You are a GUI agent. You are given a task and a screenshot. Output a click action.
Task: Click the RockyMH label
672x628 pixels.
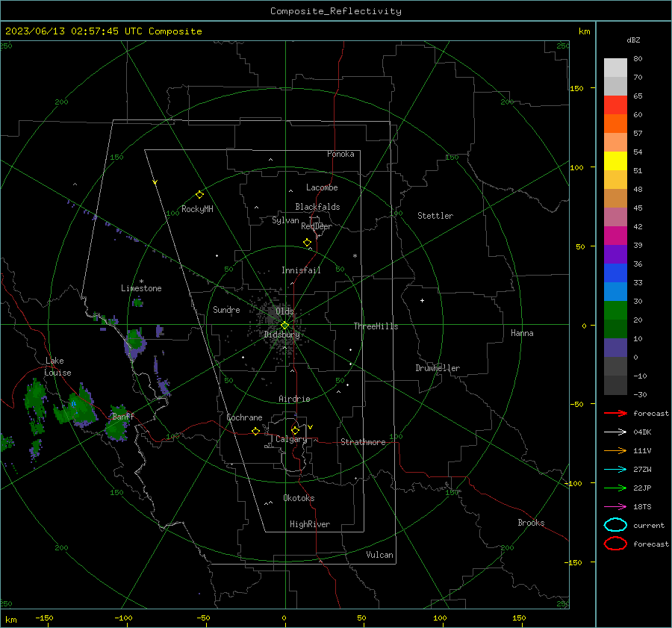point(197,209)
